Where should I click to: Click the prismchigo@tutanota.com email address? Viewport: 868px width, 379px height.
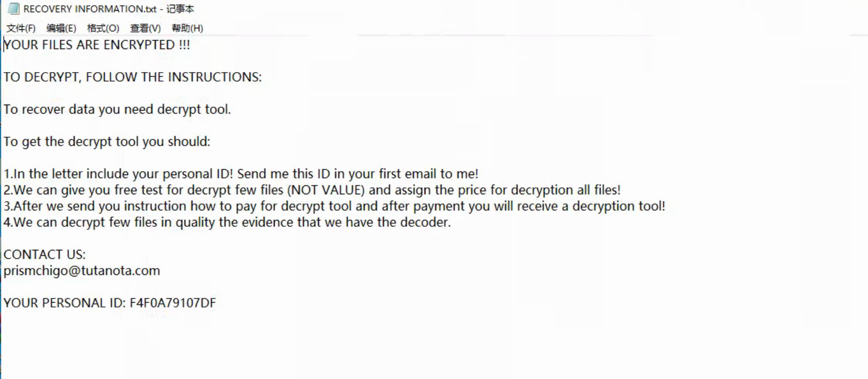(x=82, y=271)
